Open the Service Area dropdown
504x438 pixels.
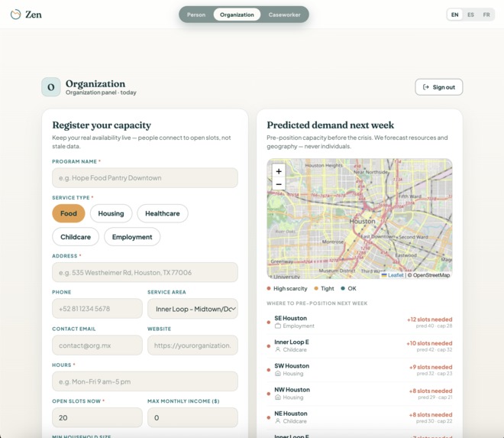192,309
